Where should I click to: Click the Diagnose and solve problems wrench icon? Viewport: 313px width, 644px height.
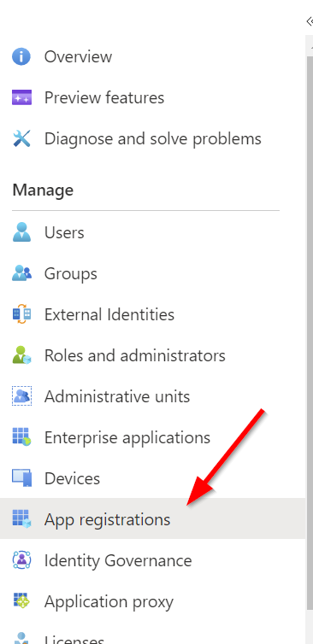pyautogui.click(x=21, y=139)
